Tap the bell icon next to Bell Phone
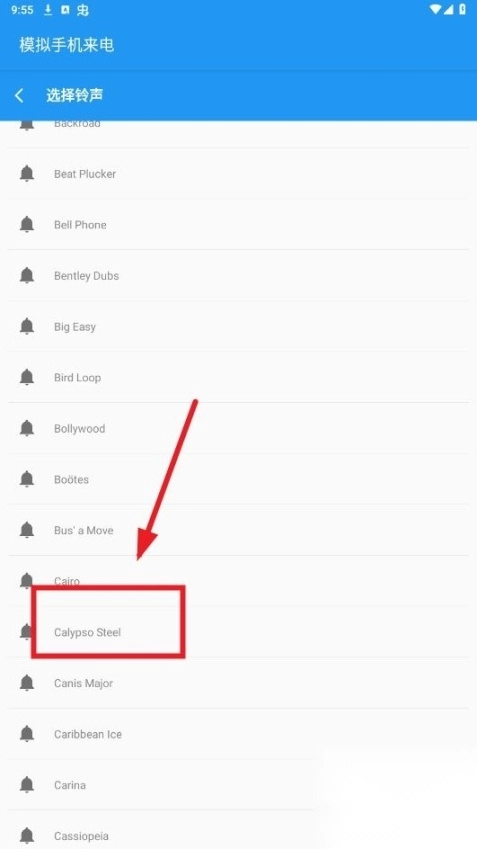The width and height of the screenshot is (477, 849). pyautogui.click(x=27, y=225)
